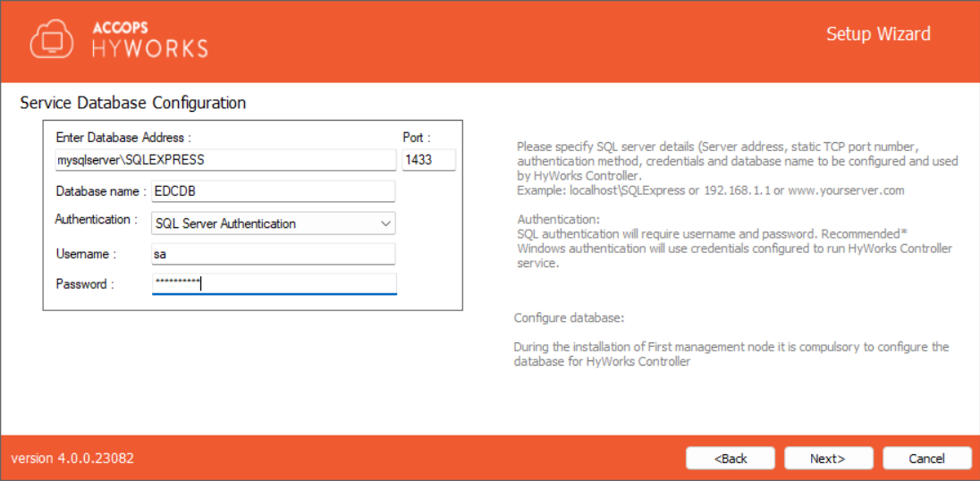The height and width of the screenshot is (481, 980).
Task: Click the Password label
Action: point(85,284)
